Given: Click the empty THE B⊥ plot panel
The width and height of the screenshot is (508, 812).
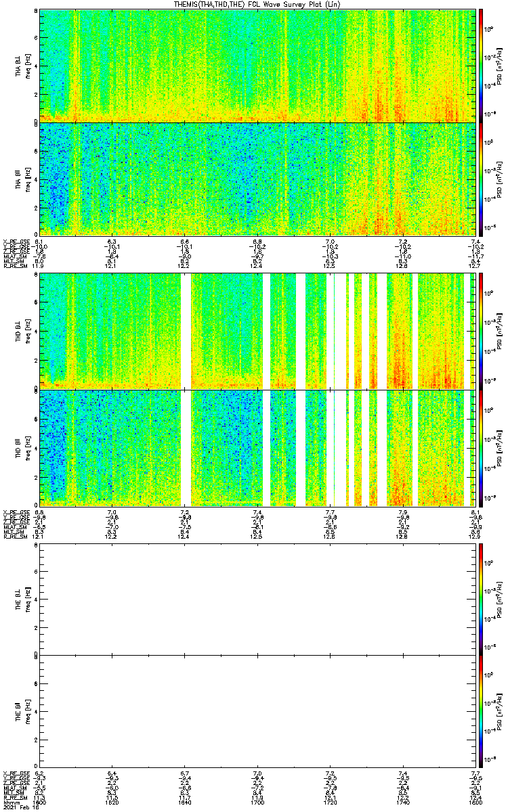Looking at the screenshot, I should [257, 599].
